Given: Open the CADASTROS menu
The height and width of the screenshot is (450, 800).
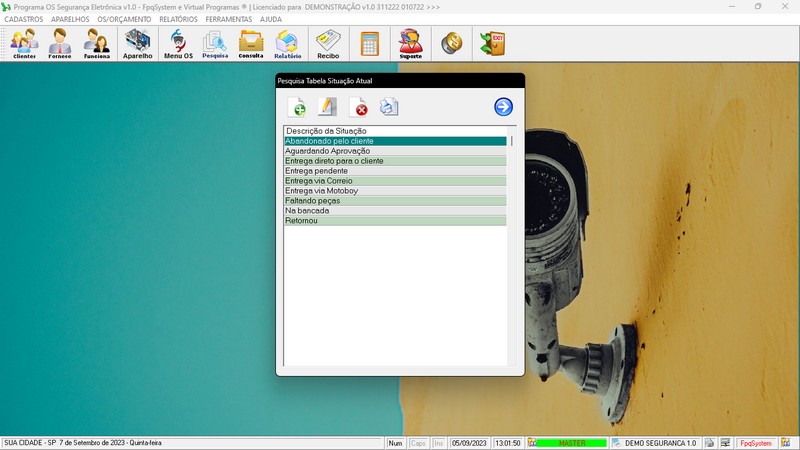Looking at the screenshot, I should click(23, 19).
